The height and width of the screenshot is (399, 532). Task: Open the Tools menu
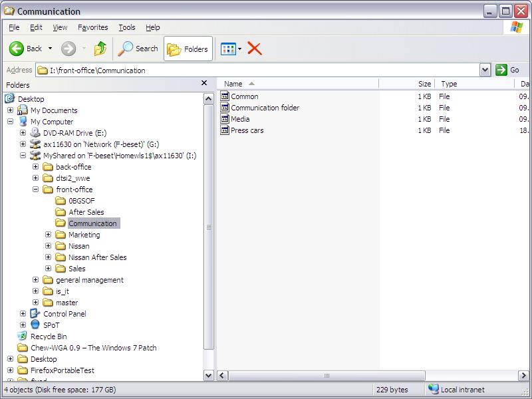tap(126, 27)
